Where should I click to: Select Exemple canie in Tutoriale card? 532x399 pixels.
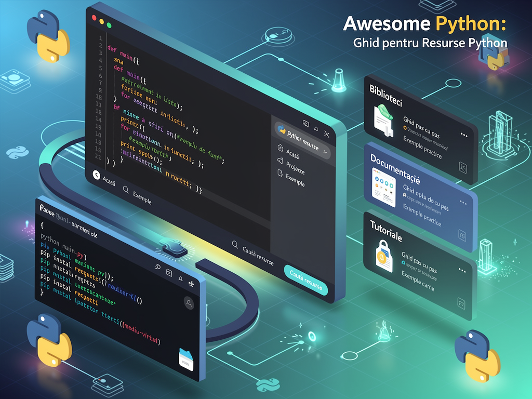[x=418, y=281]
